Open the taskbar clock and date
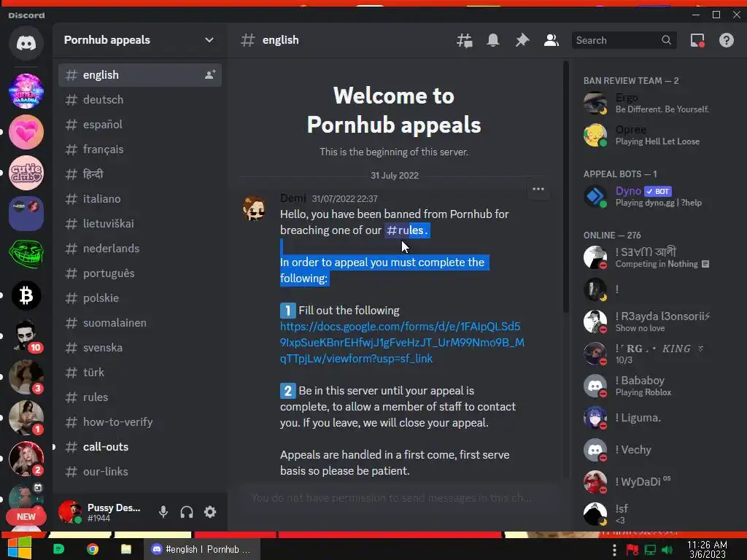This screenshot has height=560, width=747. (x=707, y=549)
